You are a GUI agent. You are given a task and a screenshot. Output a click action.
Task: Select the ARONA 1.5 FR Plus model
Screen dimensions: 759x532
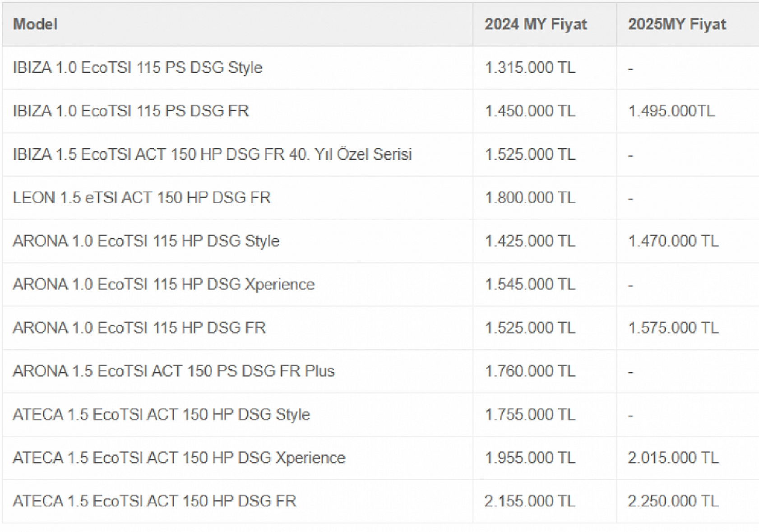click(174, 371)
